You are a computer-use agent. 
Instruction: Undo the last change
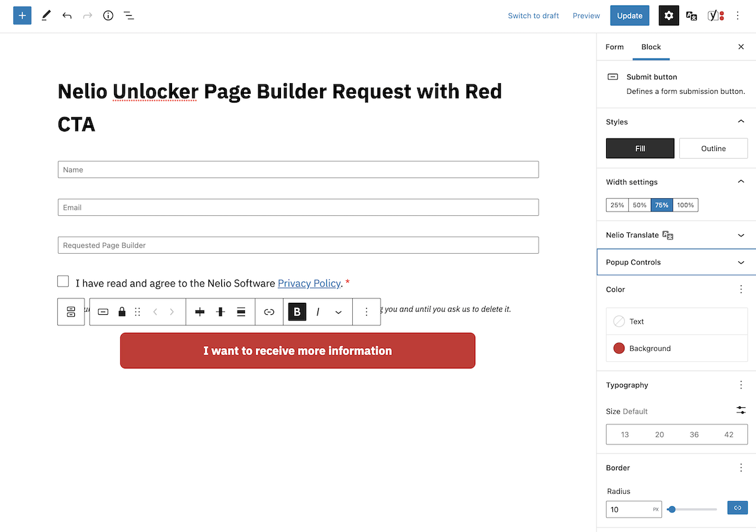[67, 16]
